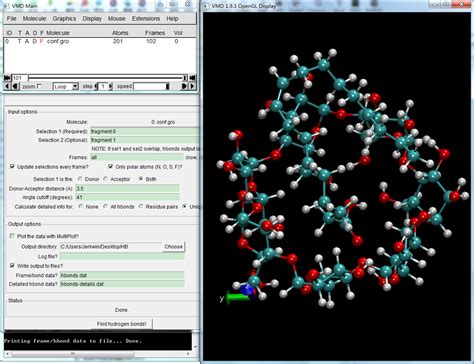The height and width of the screenshot is (364, 474).
Task: Open the Help menu
Action: tap(172, 19)
